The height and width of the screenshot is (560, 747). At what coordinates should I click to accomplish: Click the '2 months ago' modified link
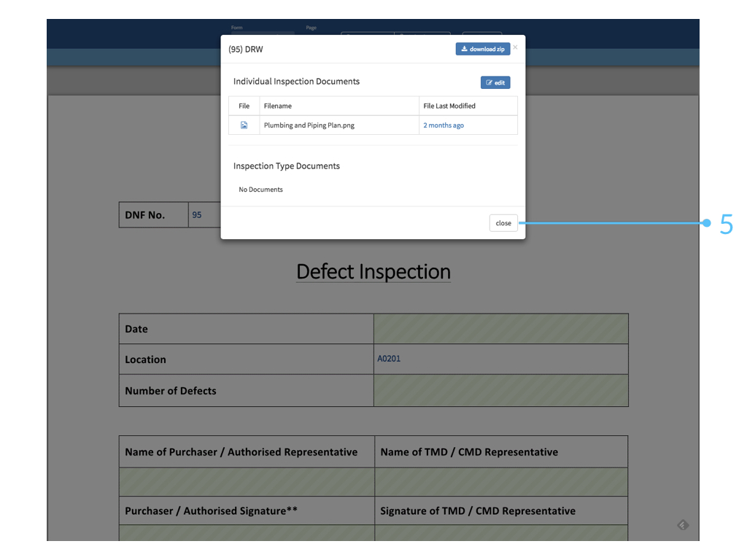click(x=444, y=125)
